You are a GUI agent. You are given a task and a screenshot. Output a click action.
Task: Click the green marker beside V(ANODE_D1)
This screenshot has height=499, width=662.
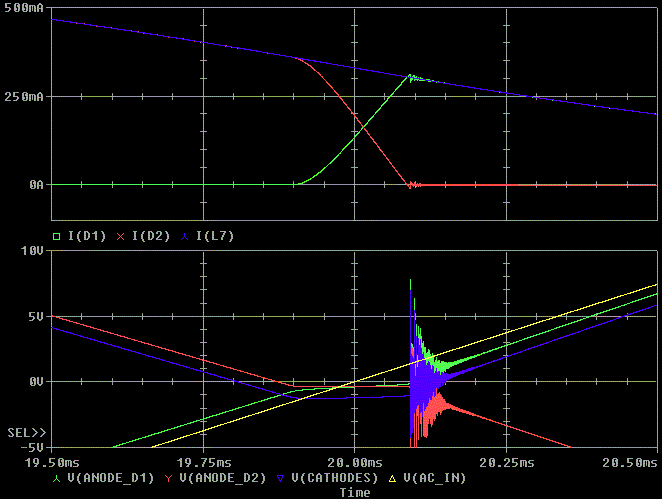[x=55, y=478]
